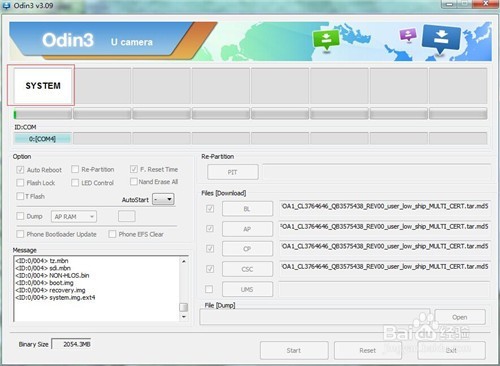Image resolution: width=500 pixels, height=366 pixels.
Task: Click the SYSTEM status box
Action: 43,86
